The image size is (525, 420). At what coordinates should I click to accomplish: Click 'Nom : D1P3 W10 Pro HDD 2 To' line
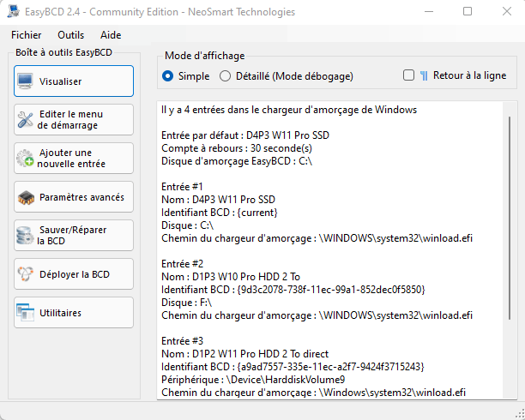(231, 277)
